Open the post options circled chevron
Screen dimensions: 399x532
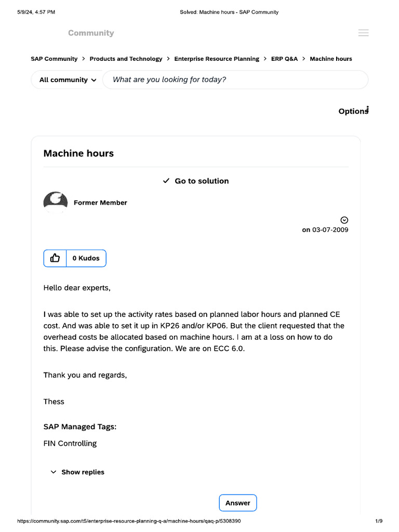pyautogui.click(x=344, y=220)
